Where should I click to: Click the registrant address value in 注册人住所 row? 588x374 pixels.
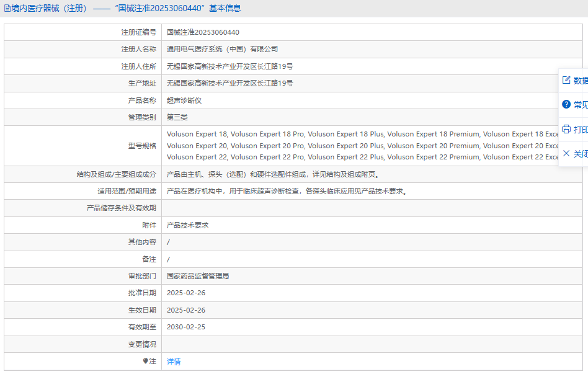(230, 66)
